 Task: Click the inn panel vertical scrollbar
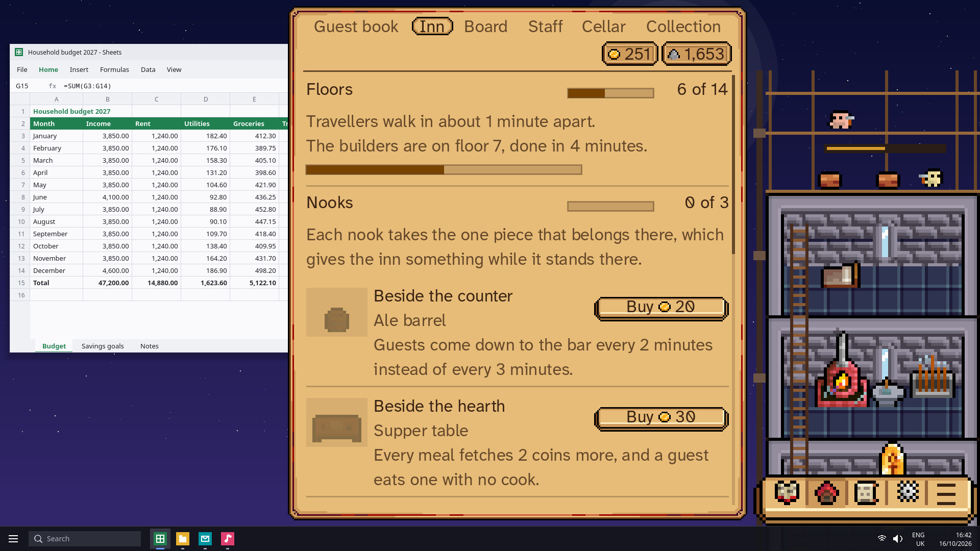coord(733,165)
